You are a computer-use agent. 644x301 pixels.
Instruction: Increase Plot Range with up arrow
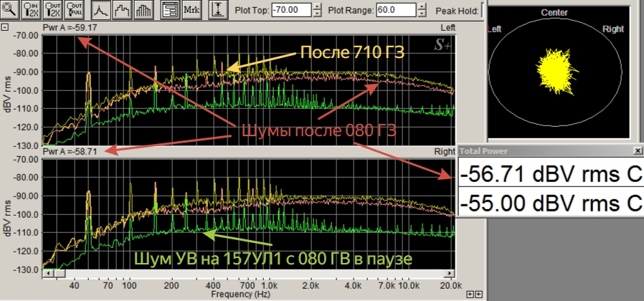pyautogui.click(x=422, y=6)
